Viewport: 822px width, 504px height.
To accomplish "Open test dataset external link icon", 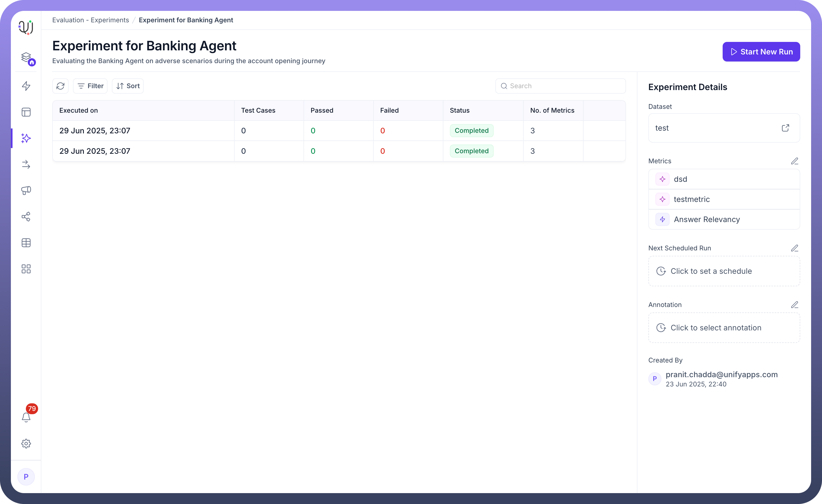I will click(x=785, y=128).
